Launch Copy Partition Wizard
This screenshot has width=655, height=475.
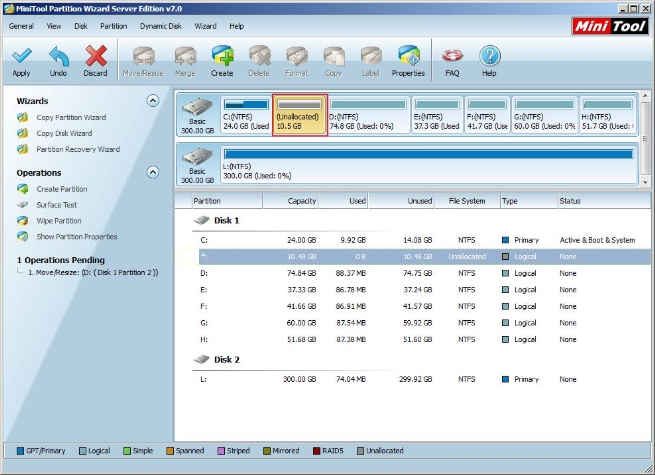[71, 117]
